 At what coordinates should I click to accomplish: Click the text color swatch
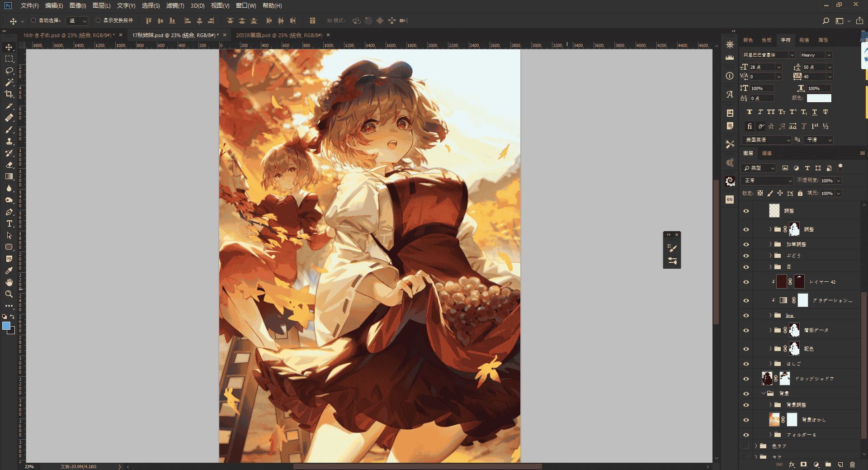[x=819, y=98]
